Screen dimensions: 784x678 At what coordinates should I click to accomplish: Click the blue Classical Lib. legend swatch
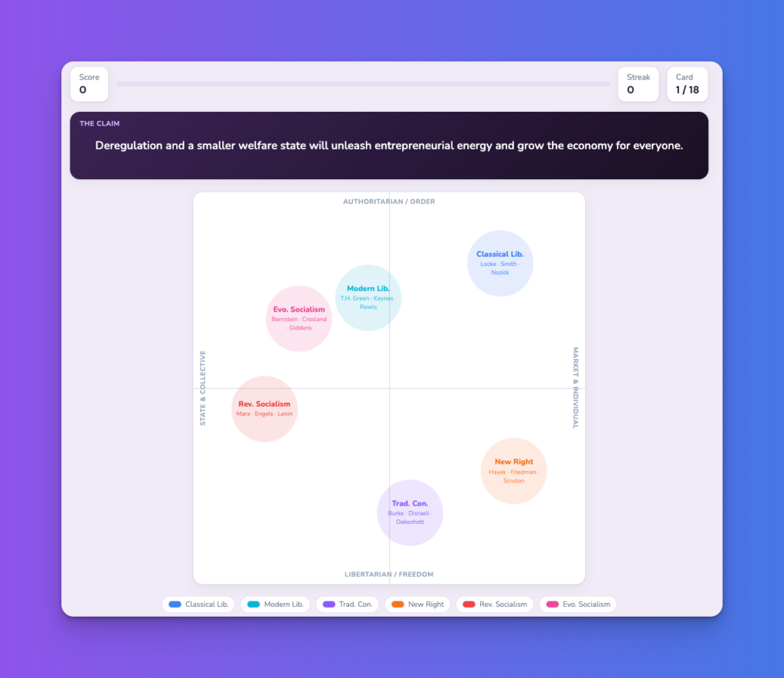pyautogui.click(x=175, y=604)
